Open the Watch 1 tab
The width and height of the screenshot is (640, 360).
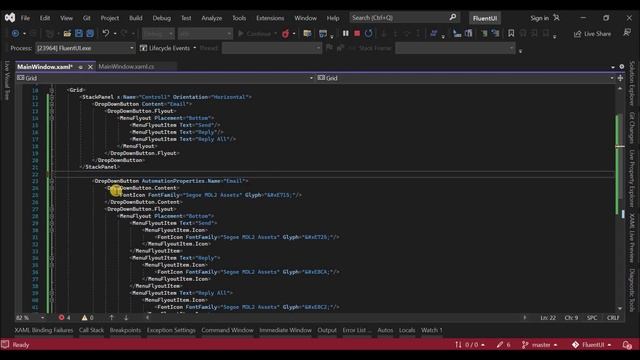coord(431,330)
